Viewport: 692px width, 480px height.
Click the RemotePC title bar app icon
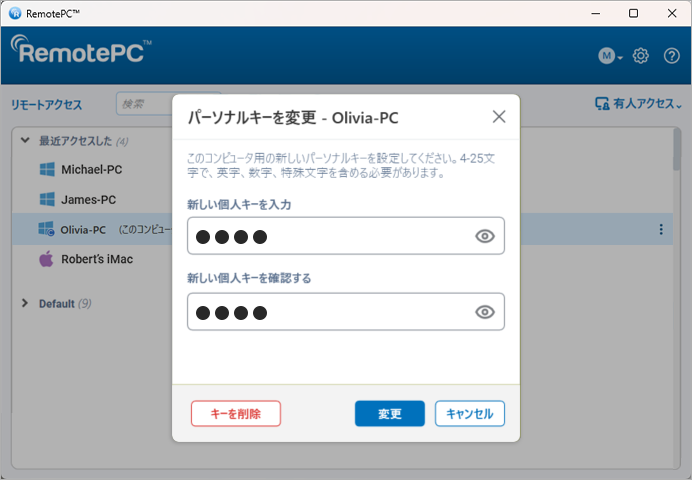click(x=15, y=14)
